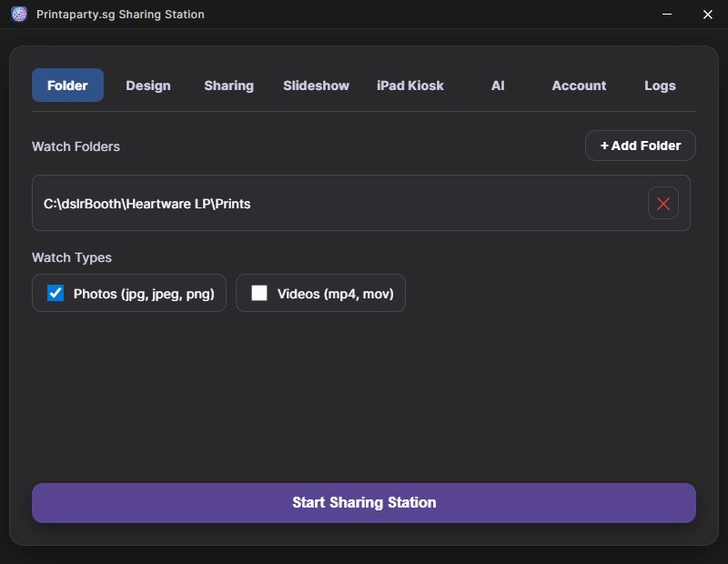Viewport: 728px width, 564px height.
Task: Click the + Add Folder button
Action: point(640,146)
